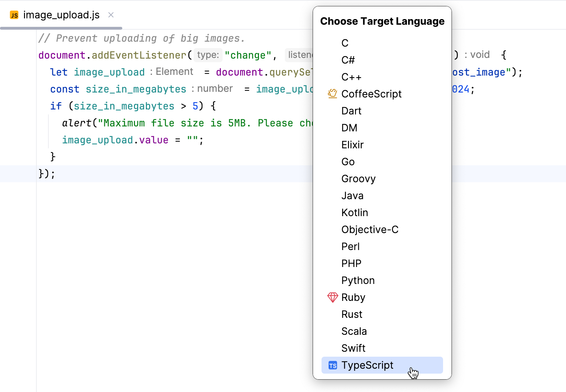Pick Swift as target language
The height and width of the screenshot is (392, 566).
(382, 348)
